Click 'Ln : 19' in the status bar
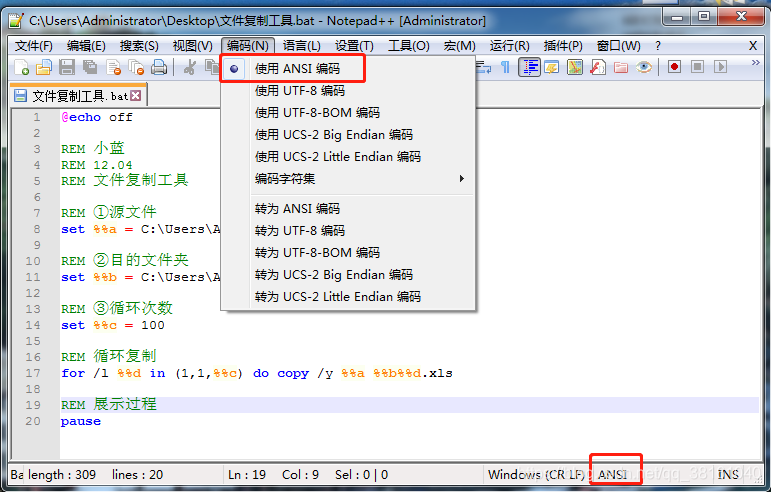 [247, 475]
